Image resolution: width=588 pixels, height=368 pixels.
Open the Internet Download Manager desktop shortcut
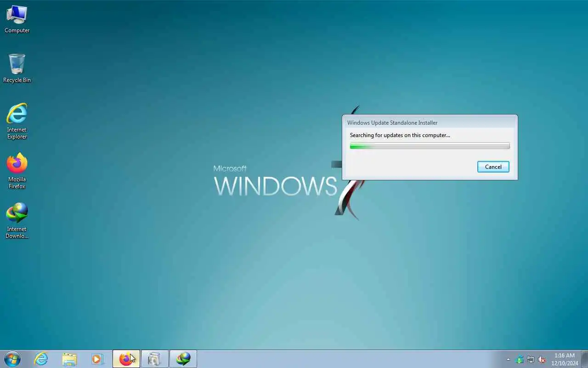pyautogui.click(x=17, y=221)
